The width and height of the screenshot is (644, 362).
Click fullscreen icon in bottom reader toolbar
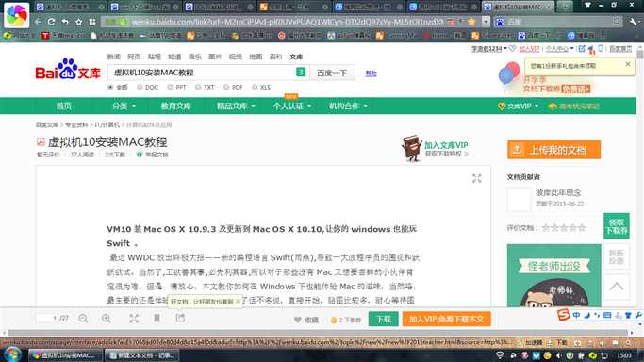tap(134, 319)
